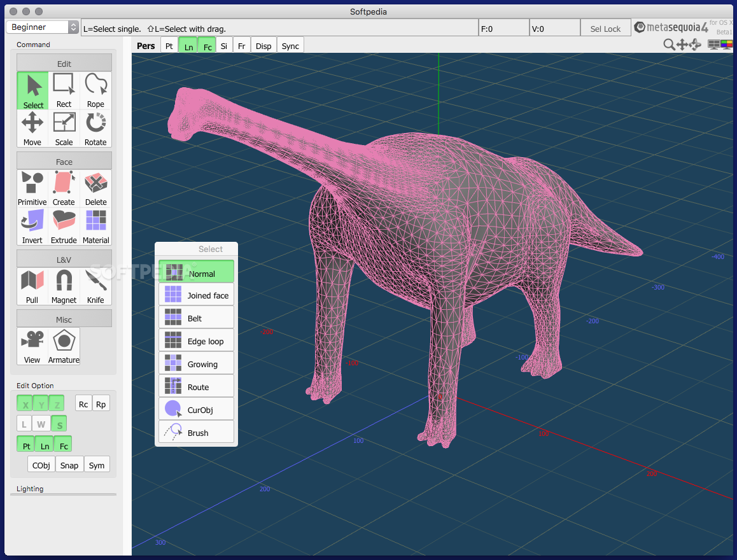Collapse the Misc command section header

[64, 319]
